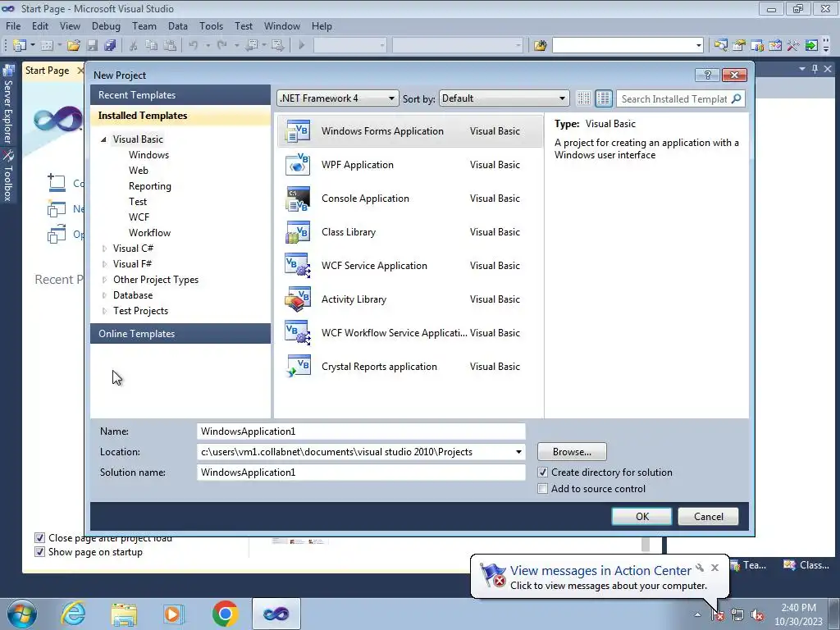Click View messages in Action Center link
The width and height of the screenshot is (840, 630).
click(x=600, y=571)
